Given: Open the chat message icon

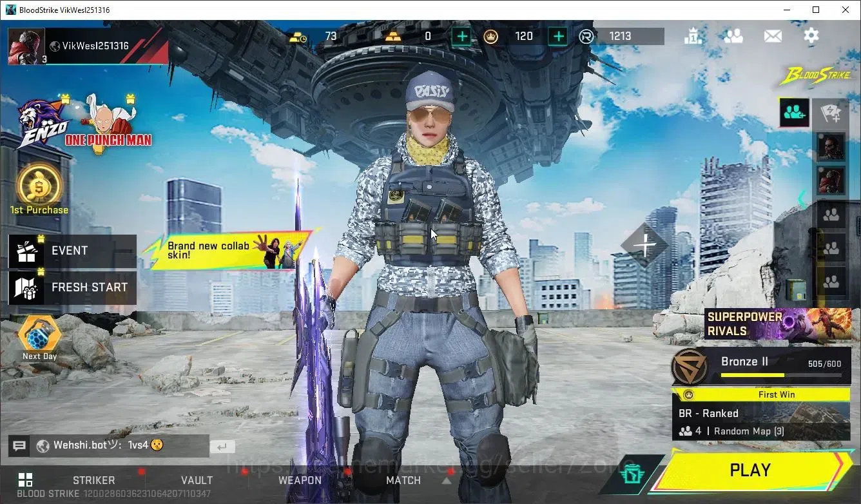Looking at the screenshot, I should (19, 446).
